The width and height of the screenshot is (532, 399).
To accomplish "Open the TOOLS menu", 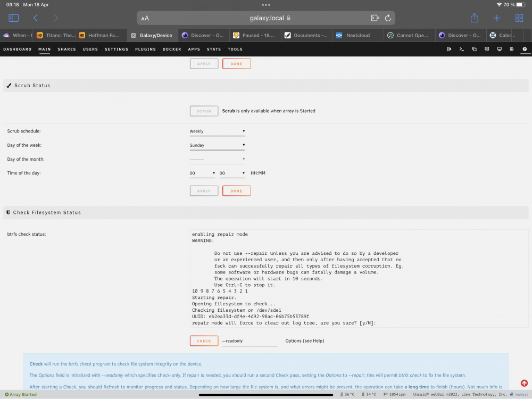I will pyautogui.click(x=235, y=49).
